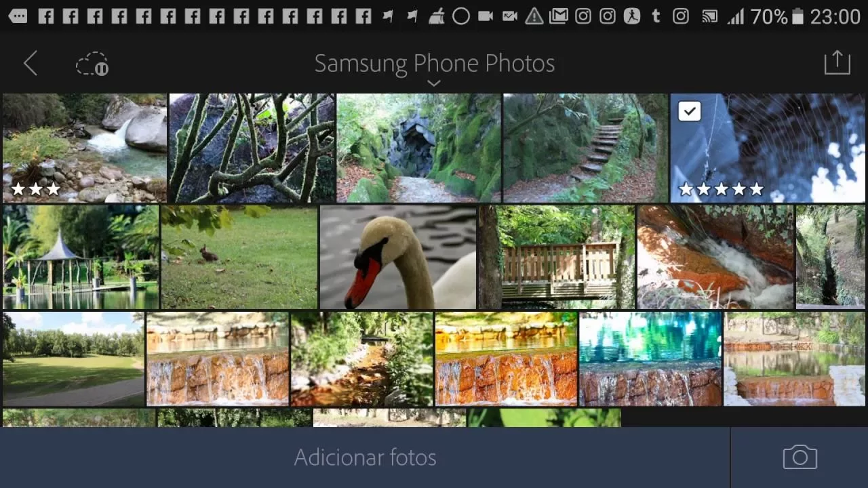
Task: Tap the share icon in the header
Action: 837,62
